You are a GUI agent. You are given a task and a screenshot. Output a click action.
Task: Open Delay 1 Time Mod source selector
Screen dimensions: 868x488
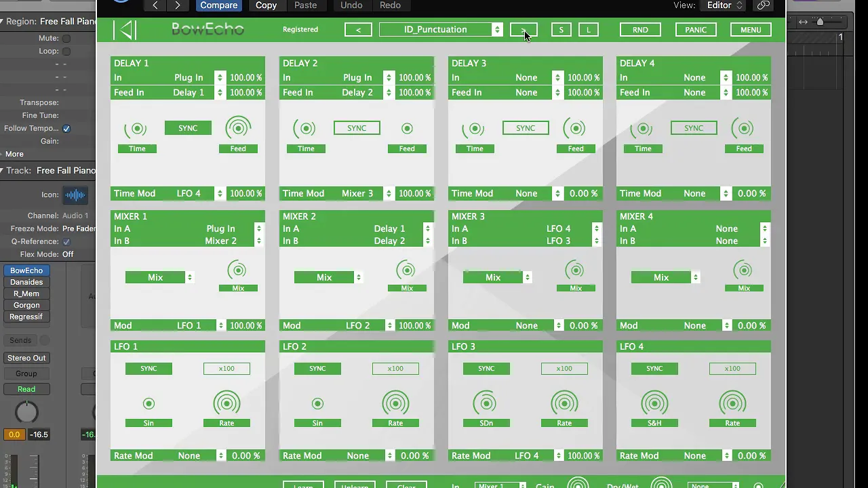pos(220,193)
